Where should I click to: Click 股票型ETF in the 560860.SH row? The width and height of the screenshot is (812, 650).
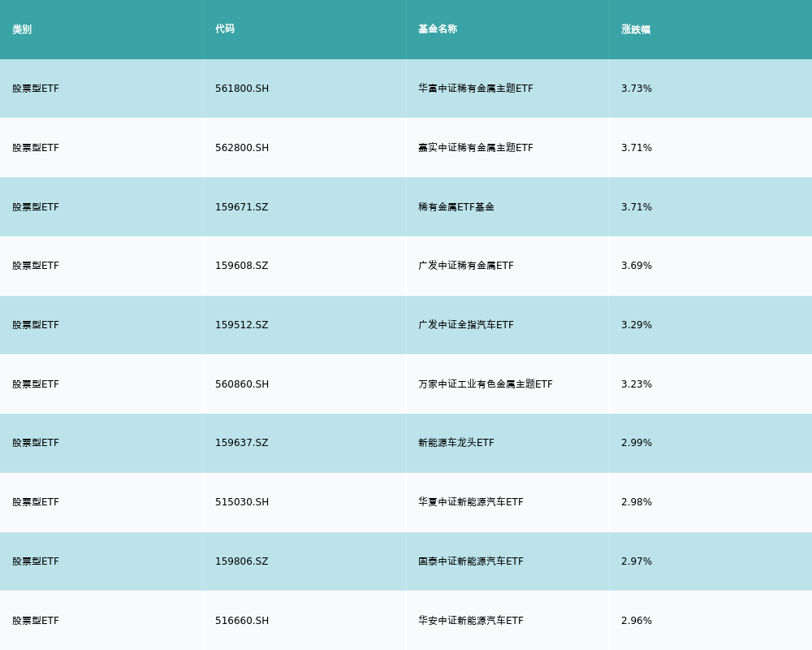click(x=36, y=384)
